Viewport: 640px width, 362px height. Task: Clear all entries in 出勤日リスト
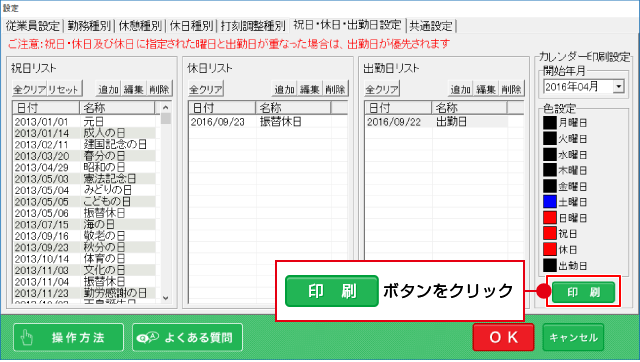(x=382, y=89)
